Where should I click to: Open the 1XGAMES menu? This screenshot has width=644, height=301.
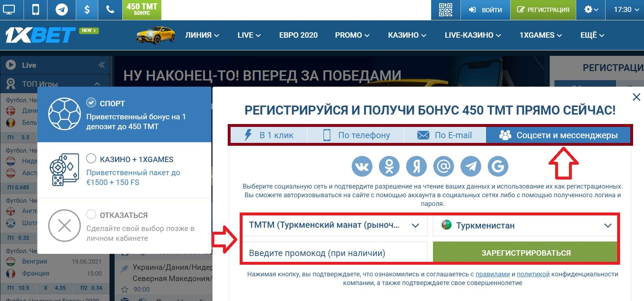[x=541, y=35]
